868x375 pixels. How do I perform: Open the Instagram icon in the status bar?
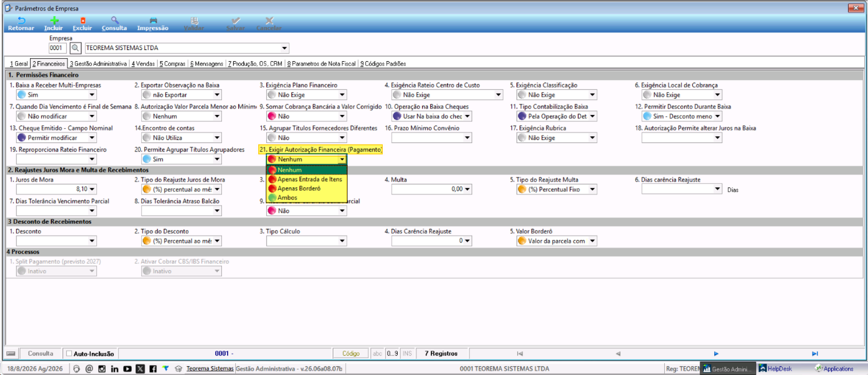(102, 369)
